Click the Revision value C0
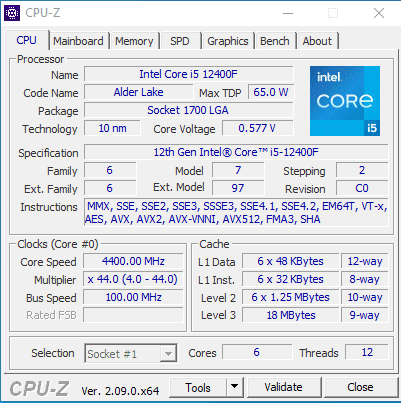The width and height of the screenshot is (401, 403). [362, 188]
